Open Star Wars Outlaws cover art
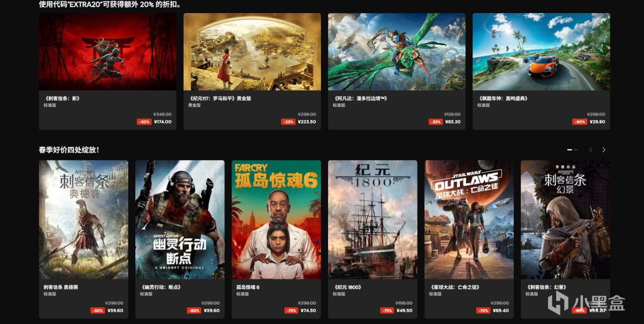Viewport: 644px width, 324px height. pyautogui.click(x=469, y=220)
